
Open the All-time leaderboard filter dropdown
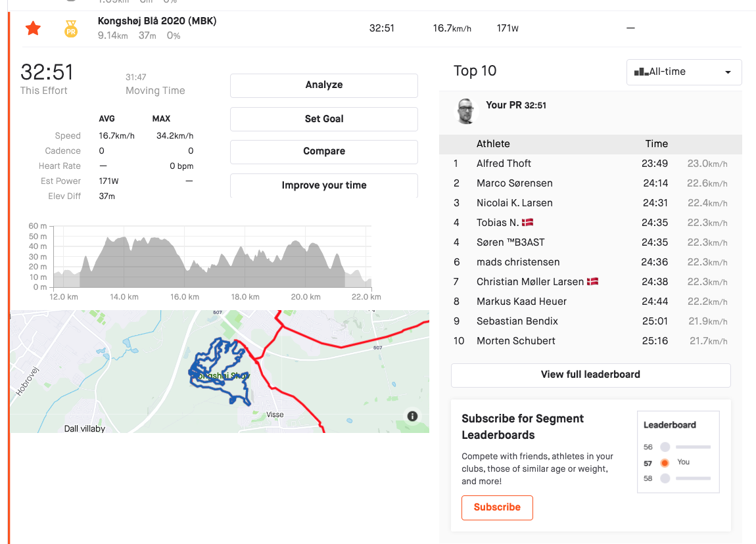pos(684,72)
